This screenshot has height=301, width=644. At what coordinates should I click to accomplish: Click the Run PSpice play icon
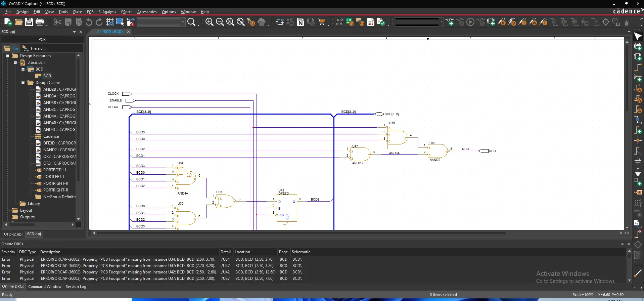click(x=470, y=22)
